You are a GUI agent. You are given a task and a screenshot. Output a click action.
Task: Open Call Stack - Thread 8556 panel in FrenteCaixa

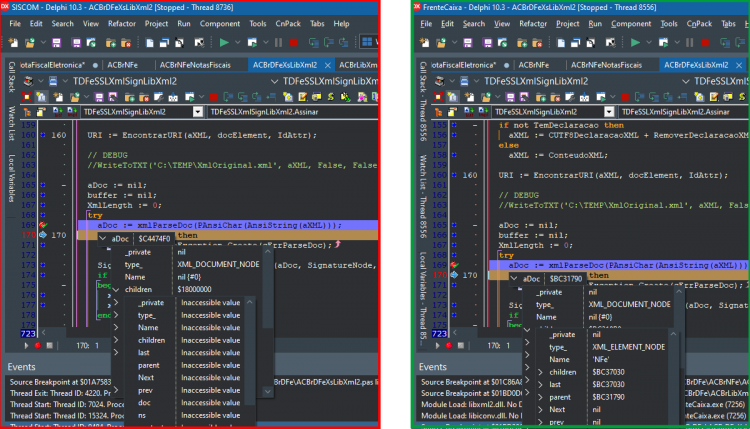(x=423, y=101)
